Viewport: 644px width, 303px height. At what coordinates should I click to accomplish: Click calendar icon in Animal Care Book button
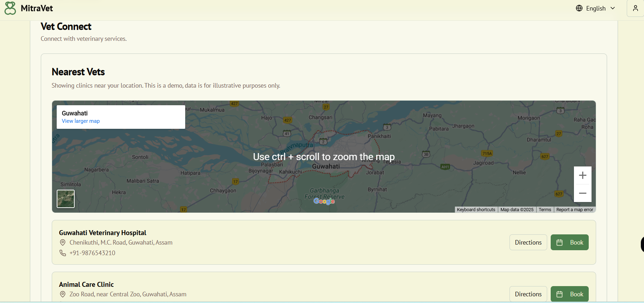click(559, 294)
